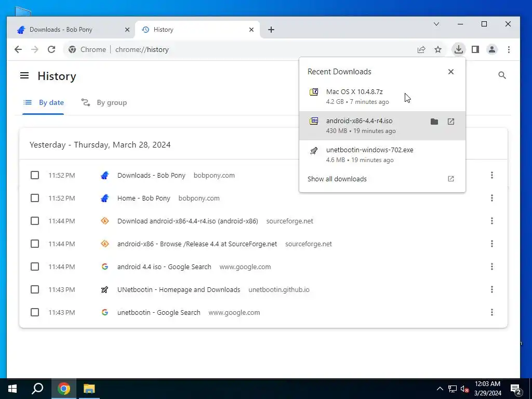This screenshot has height=399, width=532.
Task: Select checkbox for android-x86 Browse Release entry
Action: (x=35, y=244)
